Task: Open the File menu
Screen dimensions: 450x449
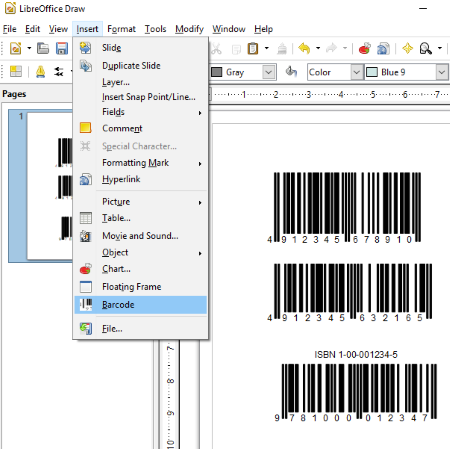Action: pyautogui.click(x=9, y=29)
